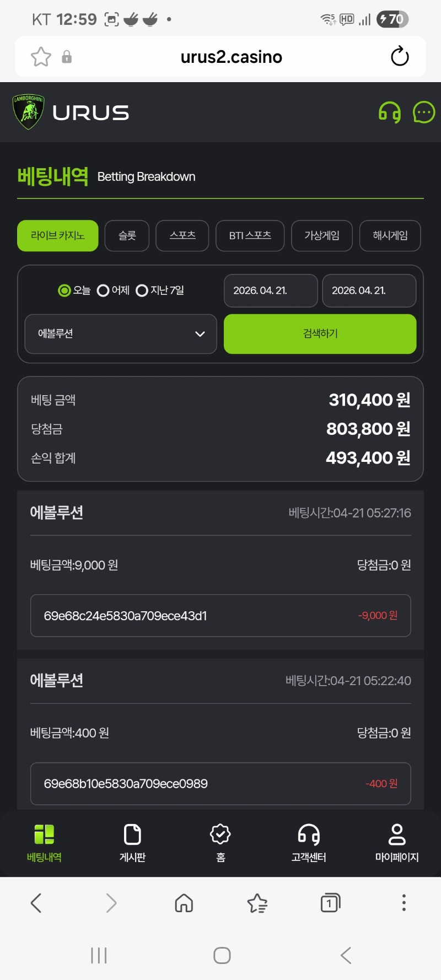Viewport: 441px width, 980px height.
Task: Open the start date picker field
Action: tap(271, 290)
